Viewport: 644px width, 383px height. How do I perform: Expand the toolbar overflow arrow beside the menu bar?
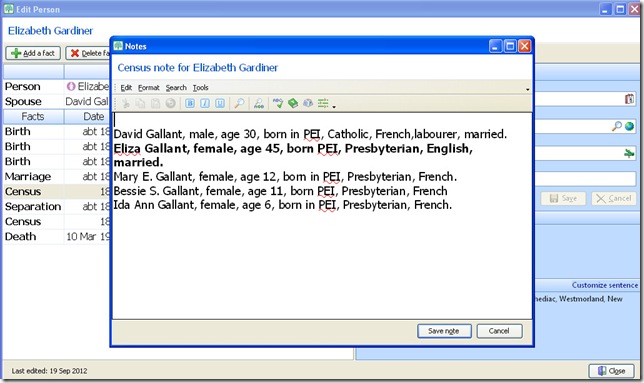point(527,89)
